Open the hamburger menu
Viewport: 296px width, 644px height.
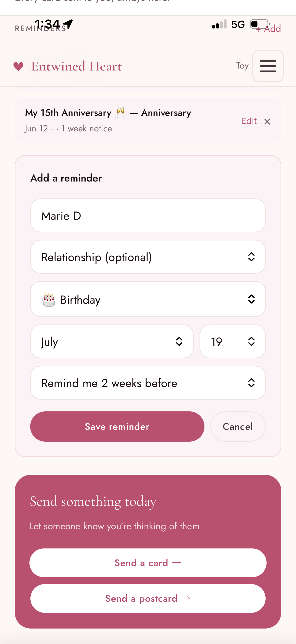click(268, 66)
